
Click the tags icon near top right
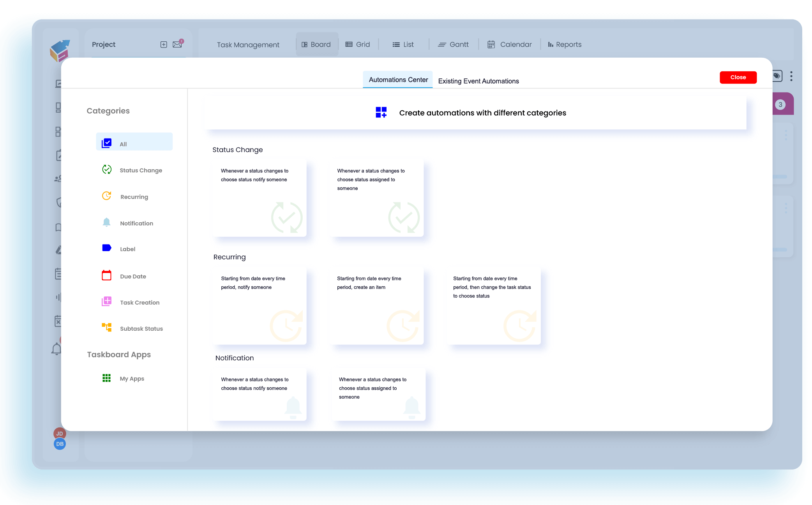pos(776,76)
